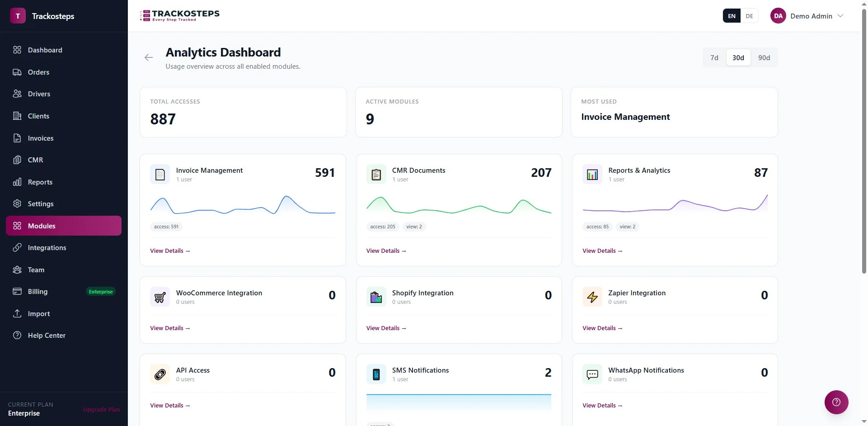Select the 30d time range

(738, 57)
